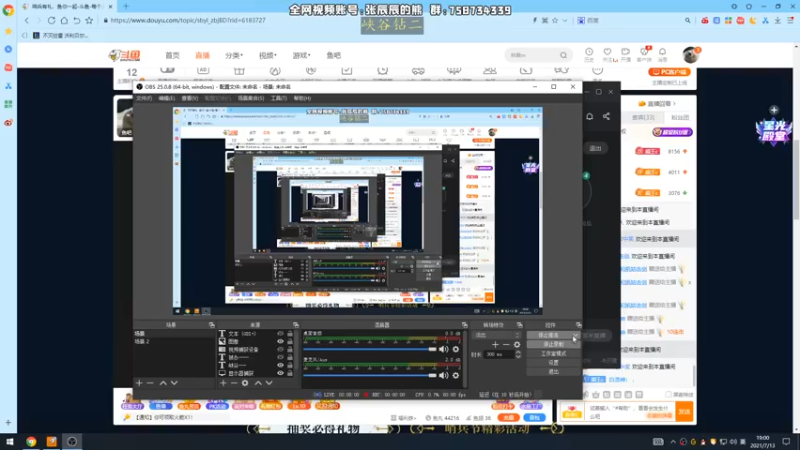
Task: Expand stop streaming button arrow
Action: [x=576, y=335]
